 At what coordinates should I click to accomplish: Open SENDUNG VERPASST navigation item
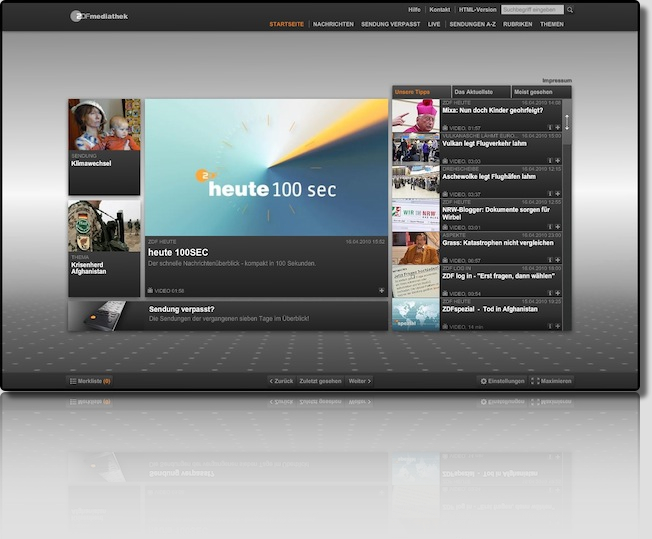[390, 24]
